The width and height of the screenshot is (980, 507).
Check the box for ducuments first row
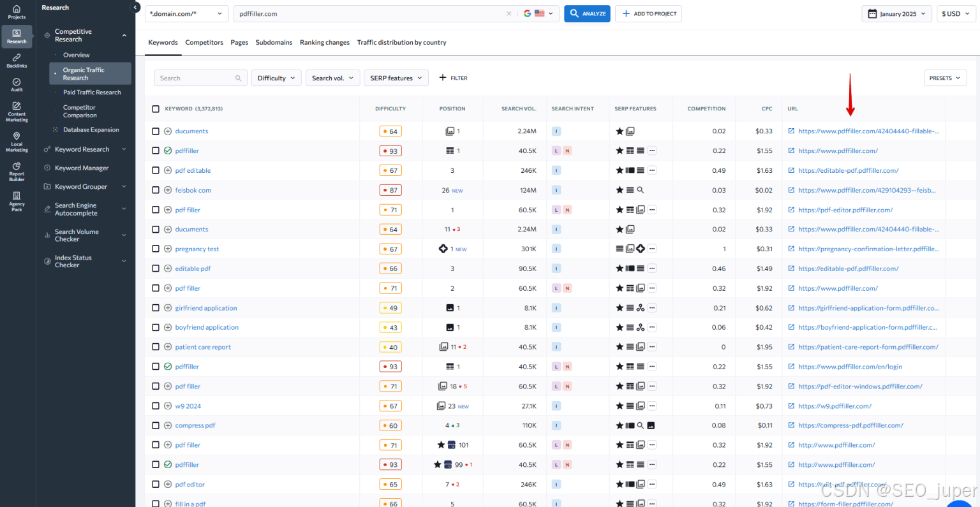pos(156,131)
